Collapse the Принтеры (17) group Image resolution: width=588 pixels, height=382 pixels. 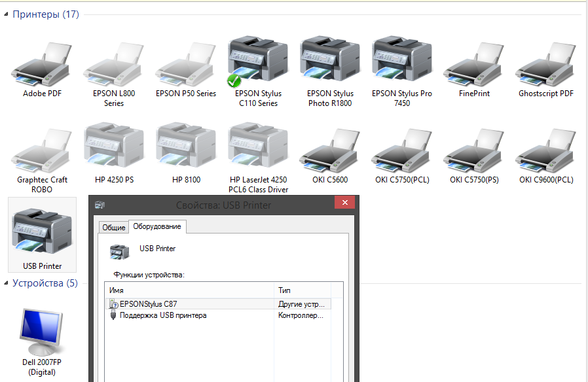pos(6,14)
